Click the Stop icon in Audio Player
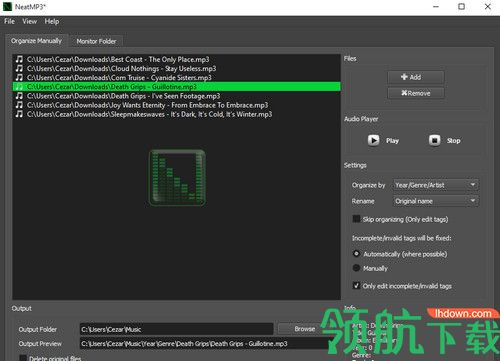This screenshot has width=500, height=361. (435, 140)
